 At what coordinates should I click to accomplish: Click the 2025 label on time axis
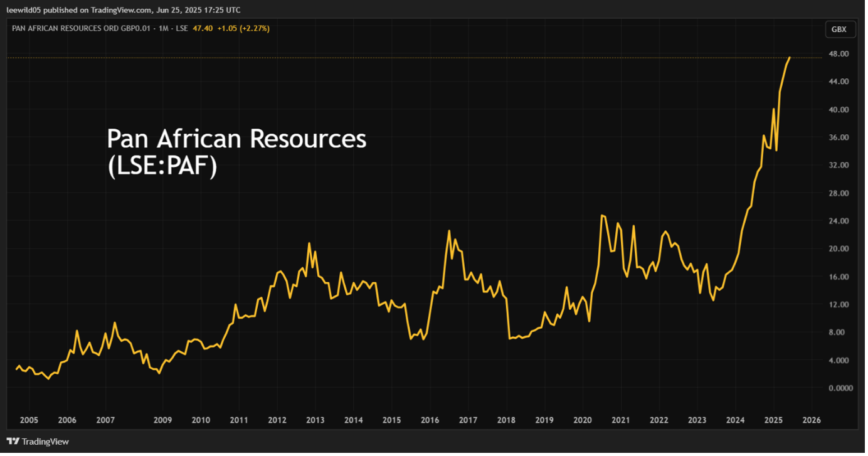pyautogui.click(x=774, y=420)
